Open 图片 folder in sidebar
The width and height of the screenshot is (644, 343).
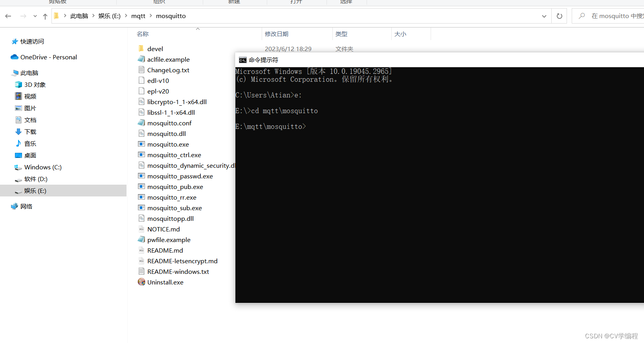[30, 108]
